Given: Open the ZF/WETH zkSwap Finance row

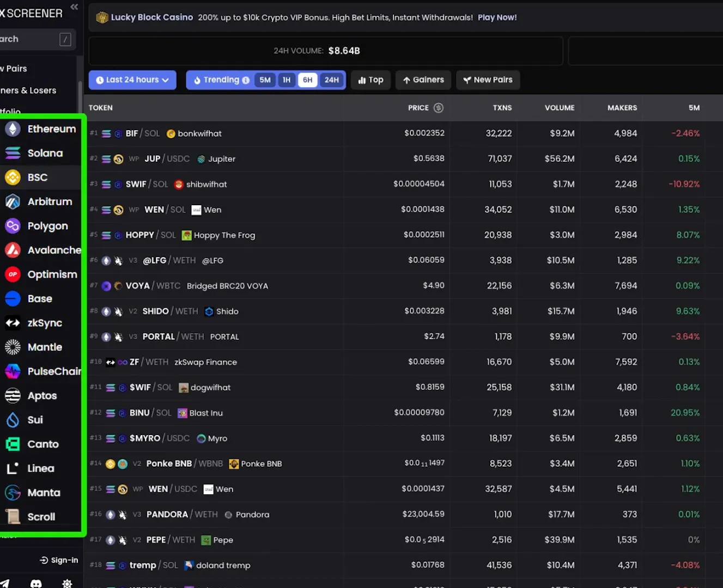Looking at the screenshot, I should pos(403,362).
